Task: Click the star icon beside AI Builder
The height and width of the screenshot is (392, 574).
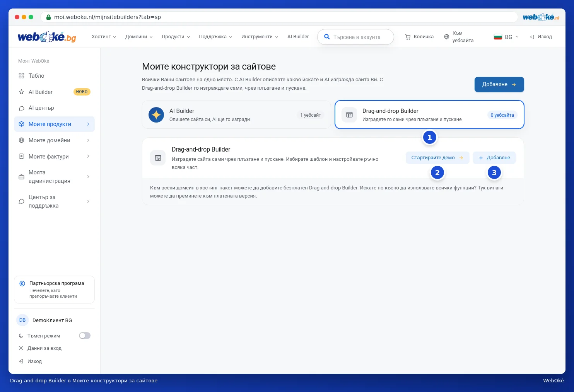Action: pos(22,92)
